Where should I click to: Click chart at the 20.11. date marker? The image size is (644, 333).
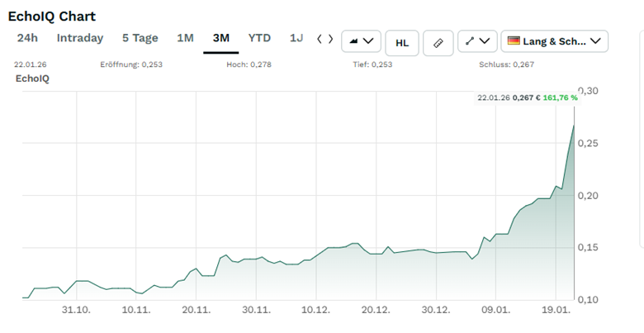196,310
